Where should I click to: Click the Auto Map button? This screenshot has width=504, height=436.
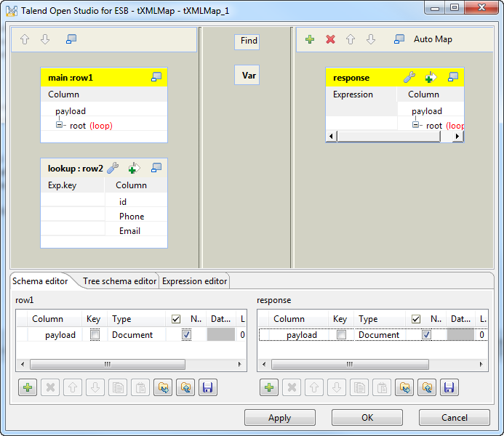[433, 39]
